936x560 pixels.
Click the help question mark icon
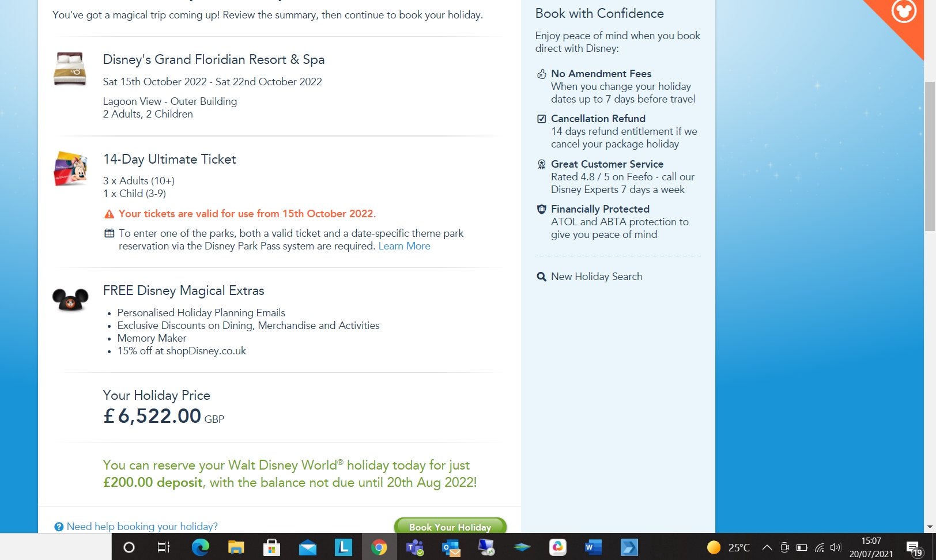point(59,527)
